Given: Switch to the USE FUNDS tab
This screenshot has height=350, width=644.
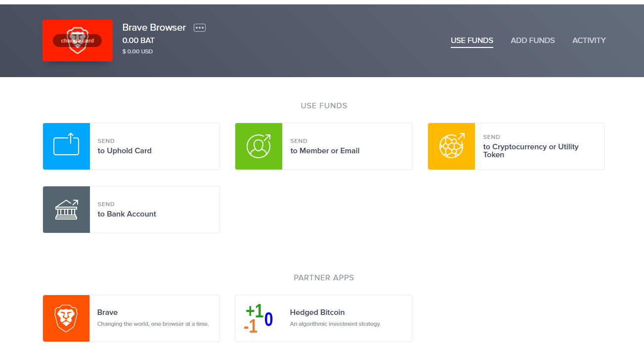Looking at the screenshot, I should pyautogui.click(x=472, y=41).
